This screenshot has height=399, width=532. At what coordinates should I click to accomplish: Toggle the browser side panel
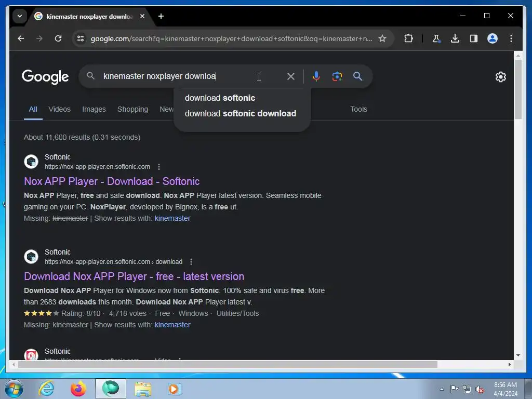click(474, 38)
